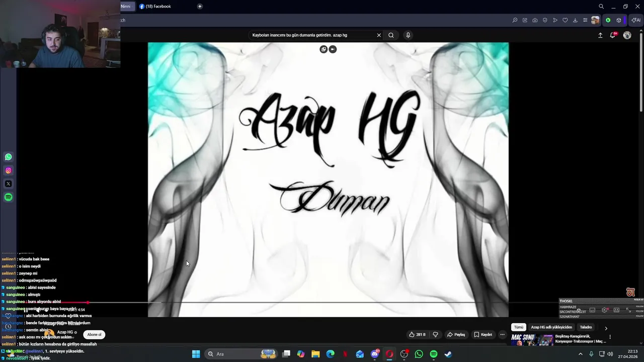Image resolution: width=644 pixels, height=362 pixels.
Task: Open the volume control in system tray
Action: (610, 354)
